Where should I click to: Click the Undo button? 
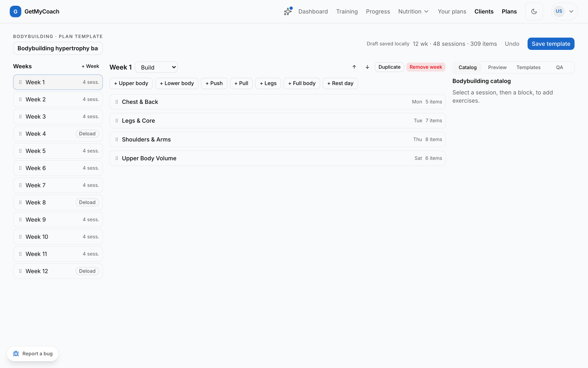click(512, 44)
